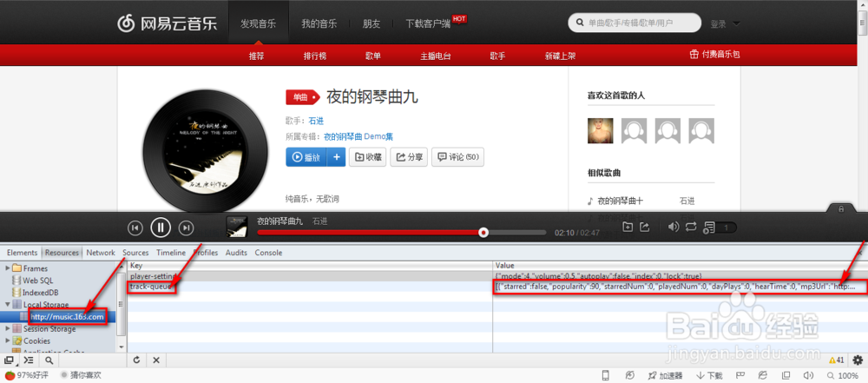Expand the Cookies tree node
Screen dimensions: 868x383
click(x=7, y=340)
